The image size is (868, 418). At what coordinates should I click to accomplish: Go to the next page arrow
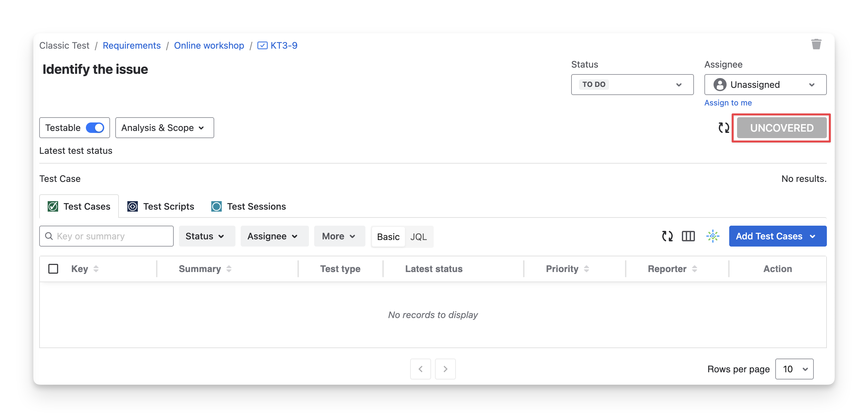pos(445,369)
